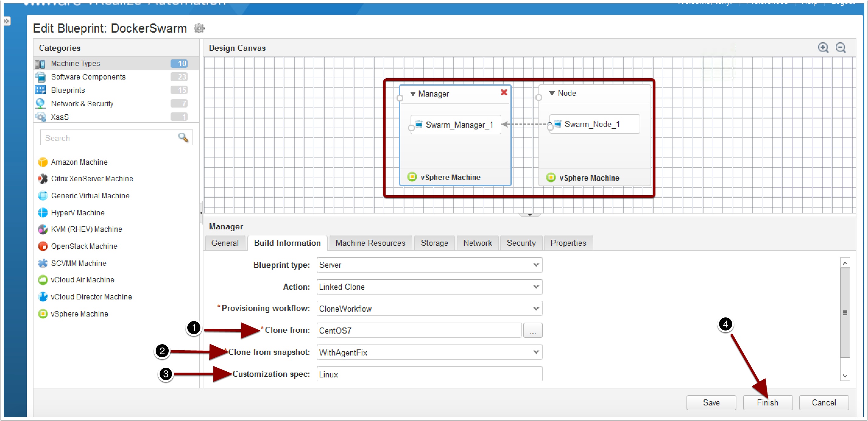Screen dimensions: 868x421
Task: Click the Machine Types category icon
Action: pos(40,64)
